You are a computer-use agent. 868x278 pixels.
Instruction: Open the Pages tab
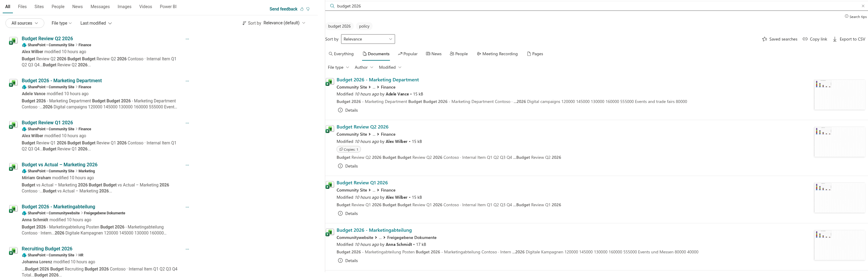pos(535,54)
